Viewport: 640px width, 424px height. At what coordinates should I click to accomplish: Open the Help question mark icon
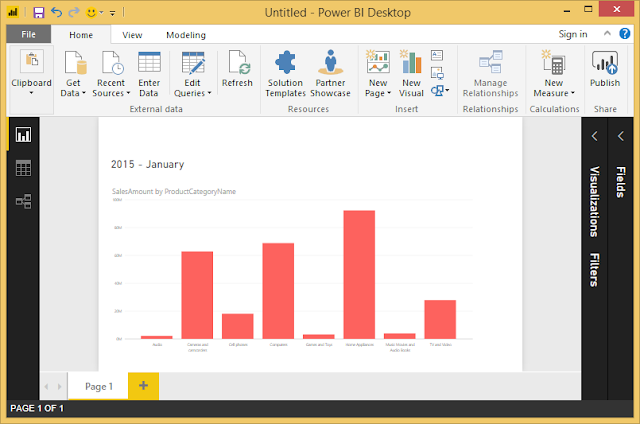(x=624, y=33)
